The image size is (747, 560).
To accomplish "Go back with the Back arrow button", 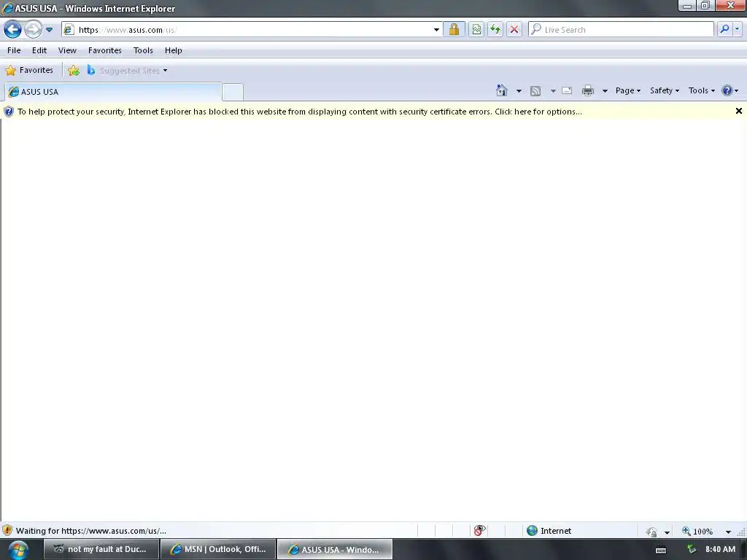I will click(13, 29).
